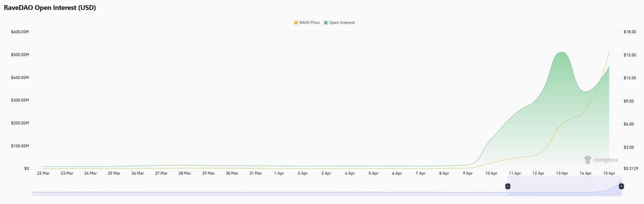
Task: Click the 9 Apr date label
Action: 468,173
